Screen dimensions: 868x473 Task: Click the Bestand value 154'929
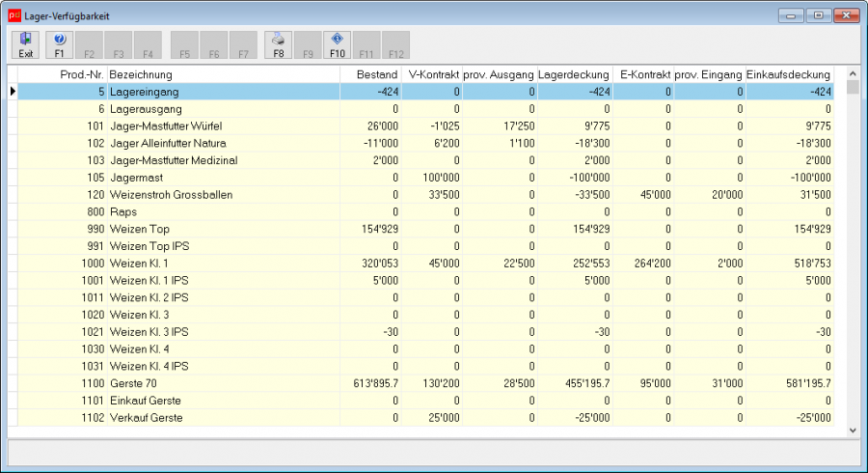380,229
